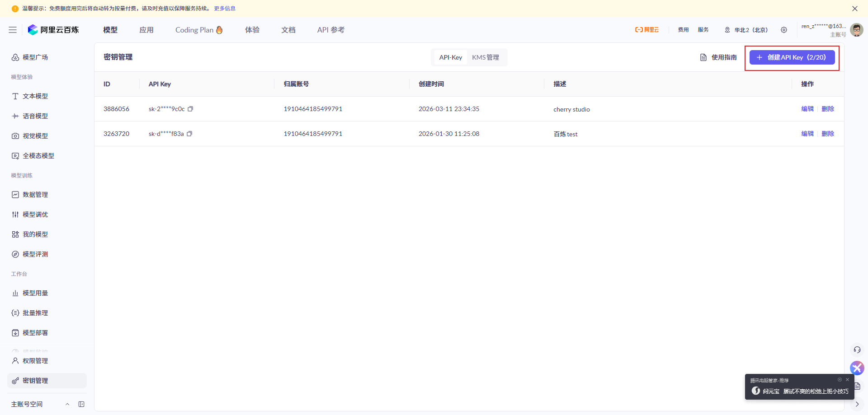Go to 模型广场 in sidebar
This screenshot has width=868, height=415.
pos(35,57)
